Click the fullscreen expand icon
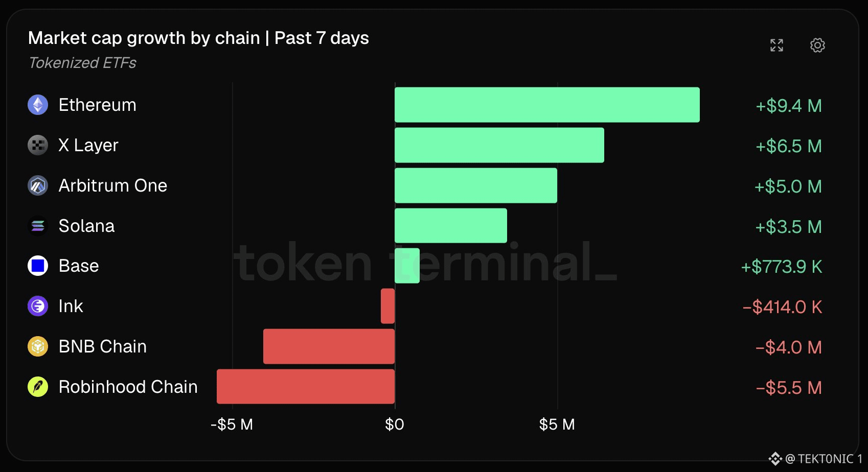The width and height of the screenshot is (868, 472). 776,45
